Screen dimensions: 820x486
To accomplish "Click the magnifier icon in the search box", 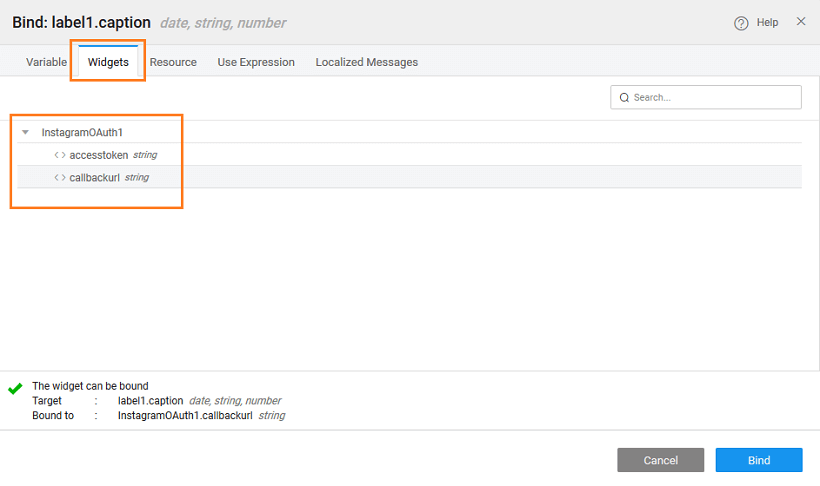I will 625,98.
